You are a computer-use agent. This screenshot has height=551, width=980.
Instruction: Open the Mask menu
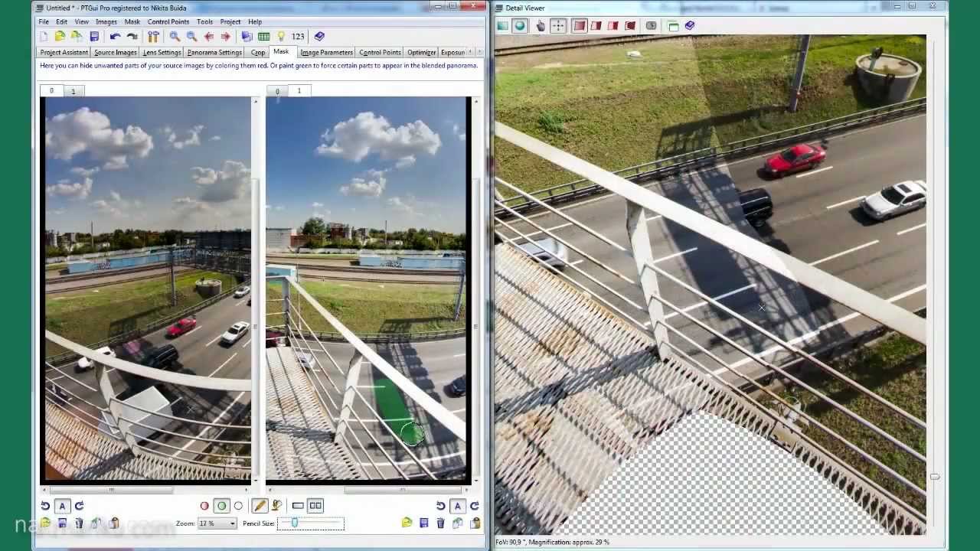pos(132,21)
